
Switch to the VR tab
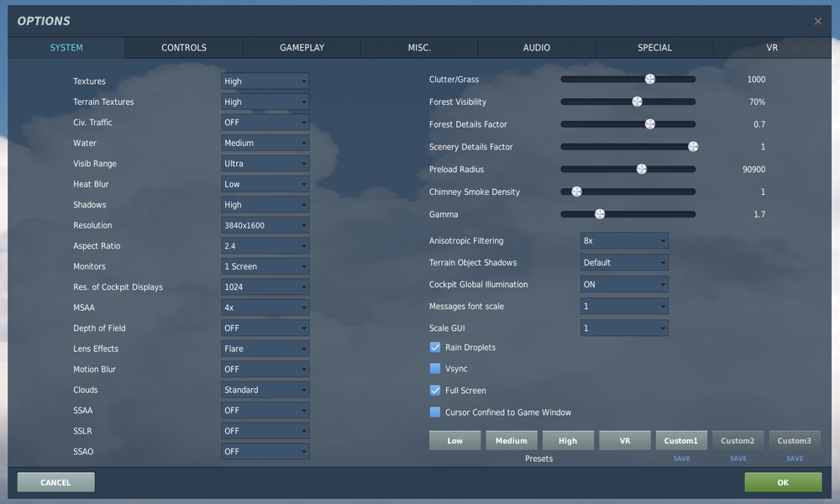772,48
